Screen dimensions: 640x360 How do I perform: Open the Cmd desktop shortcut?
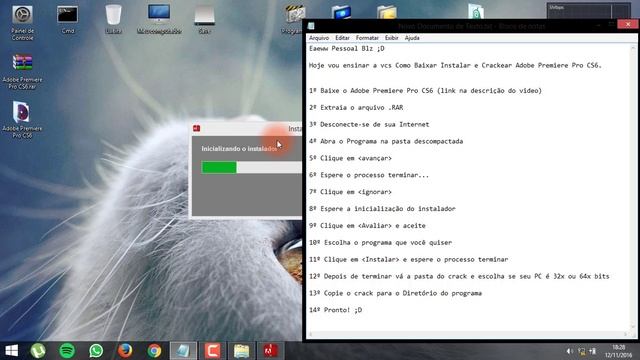67,20
